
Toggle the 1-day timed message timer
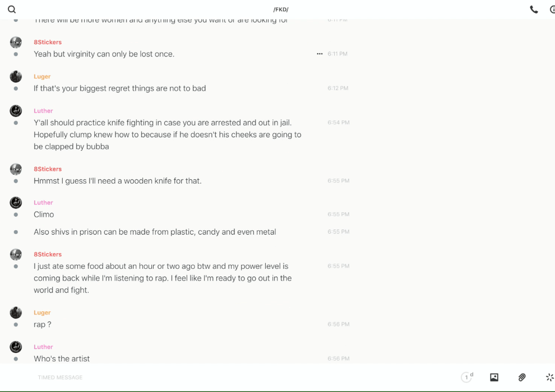click(x=467, y=377)
